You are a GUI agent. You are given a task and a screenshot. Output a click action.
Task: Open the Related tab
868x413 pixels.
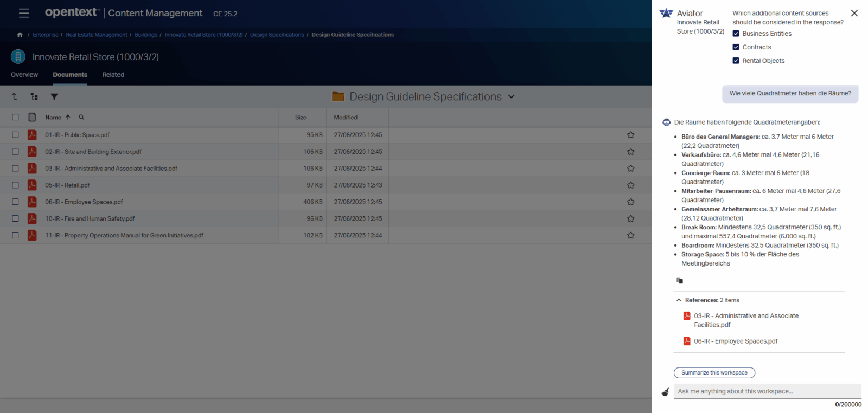point(113,75)
